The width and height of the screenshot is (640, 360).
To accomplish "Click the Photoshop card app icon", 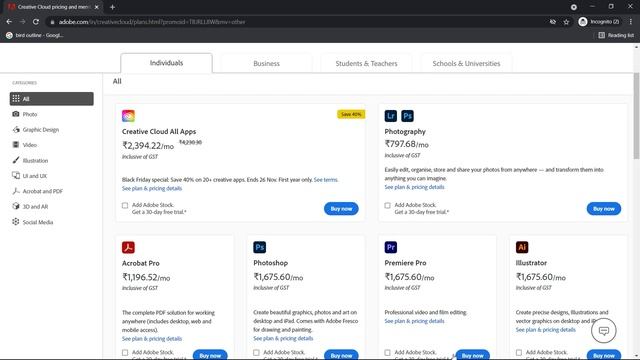I will coord(260,247).
